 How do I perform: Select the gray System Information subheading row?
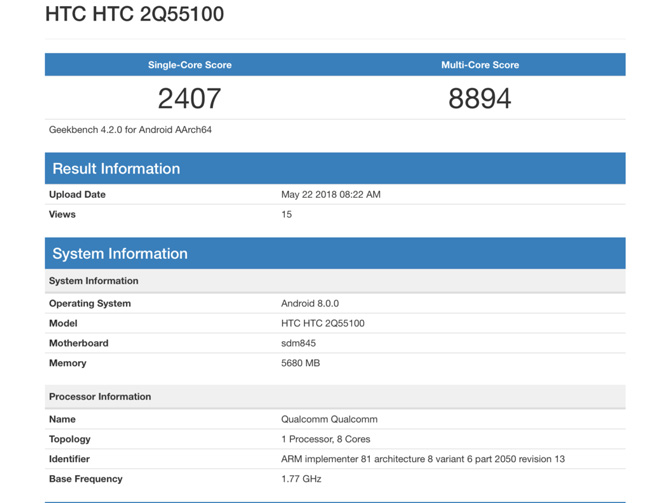click(335, 281)
